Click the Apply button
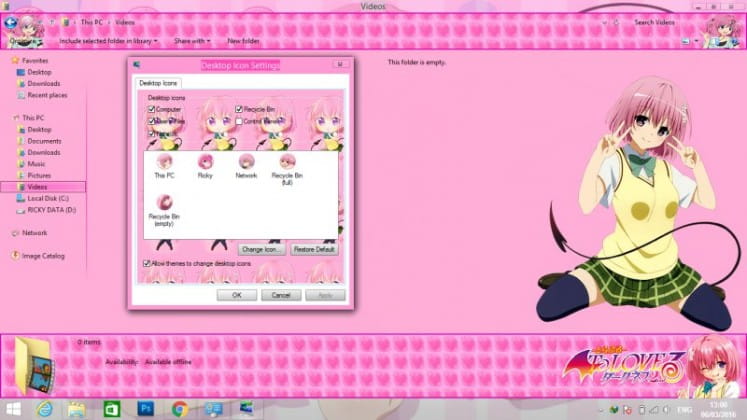This screenshot has width=747, height=420. 325,295
